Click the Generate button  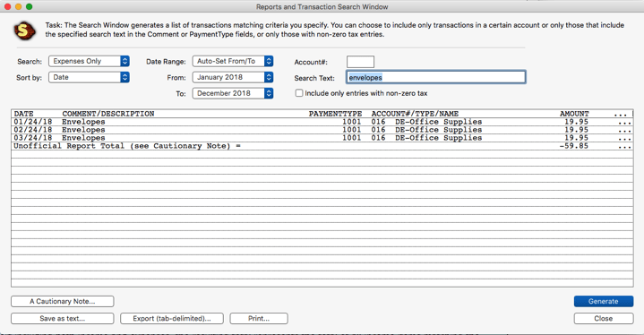(604, 301)
